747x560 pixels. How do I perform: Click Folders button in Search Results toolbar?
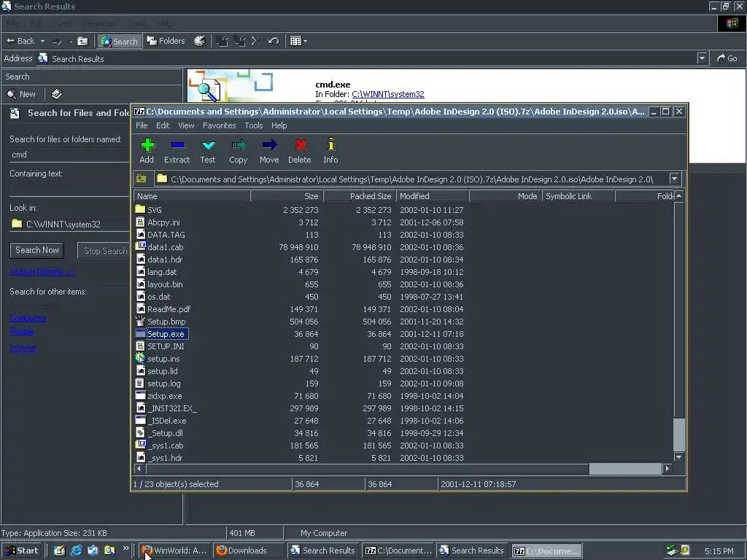[166, 41]
